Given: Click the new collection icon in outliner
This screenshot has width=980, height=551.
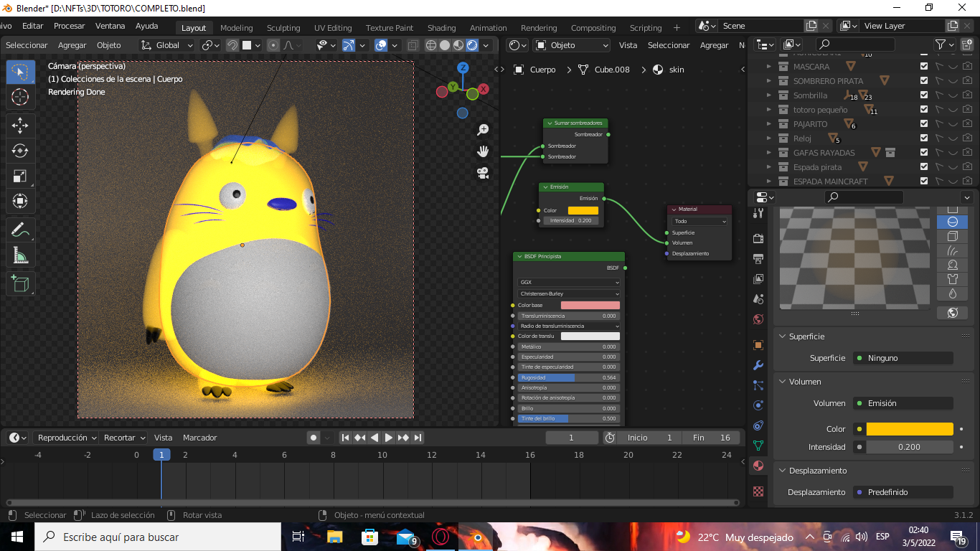Looking at the screenshot, I should pyautogui.click(x=966, y=44).
